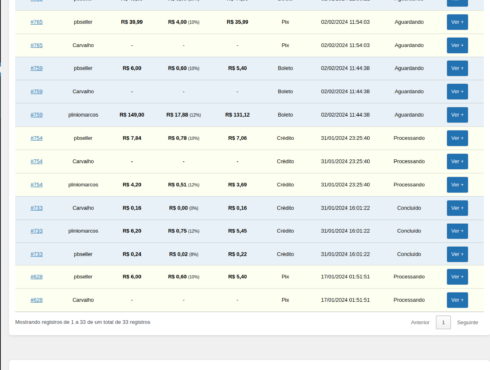Screen dimensions: 490x370
Task: Click Crédito in #754 pbseller row
Action: tap(285, 138)
